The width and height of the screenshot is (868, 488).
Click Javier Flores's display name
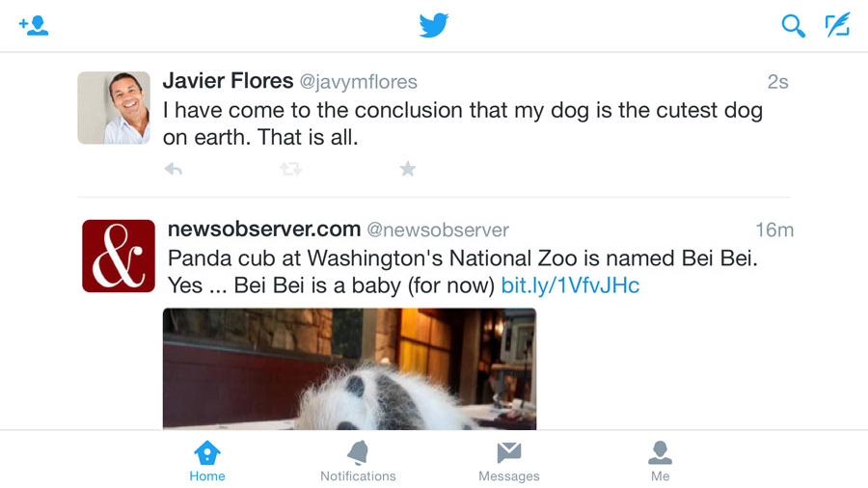tap(227, 81)
